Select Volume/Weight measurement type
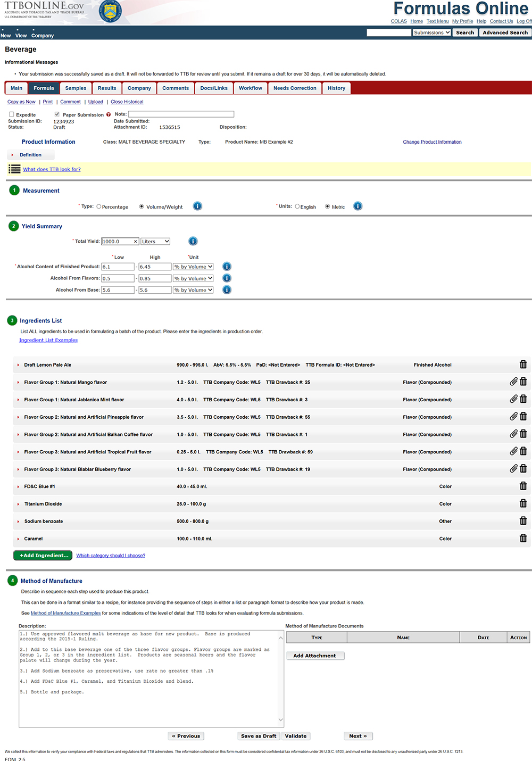This screenshot has width=532, height=761. (142, 206)
